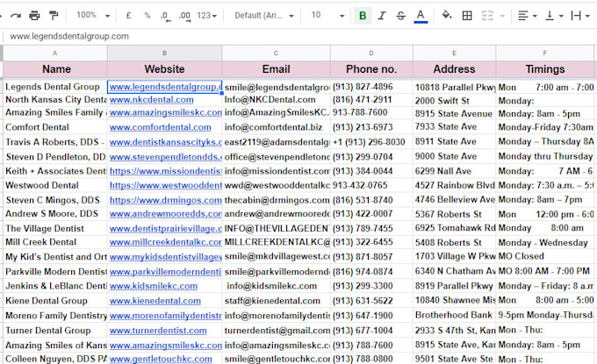
Task: Open www.nkcdental.com link
Action: (152, 100)
